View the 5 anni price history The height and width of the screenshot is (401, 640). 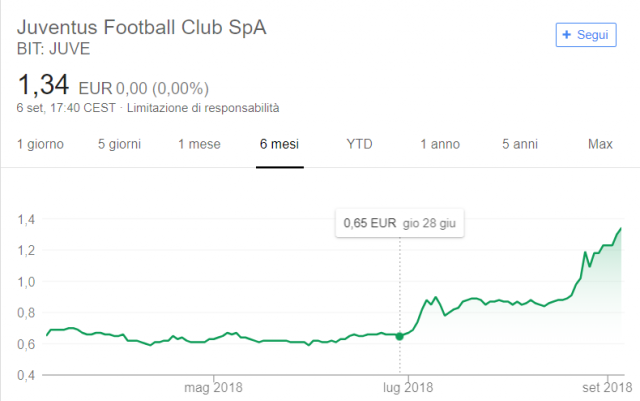[520, 144]
